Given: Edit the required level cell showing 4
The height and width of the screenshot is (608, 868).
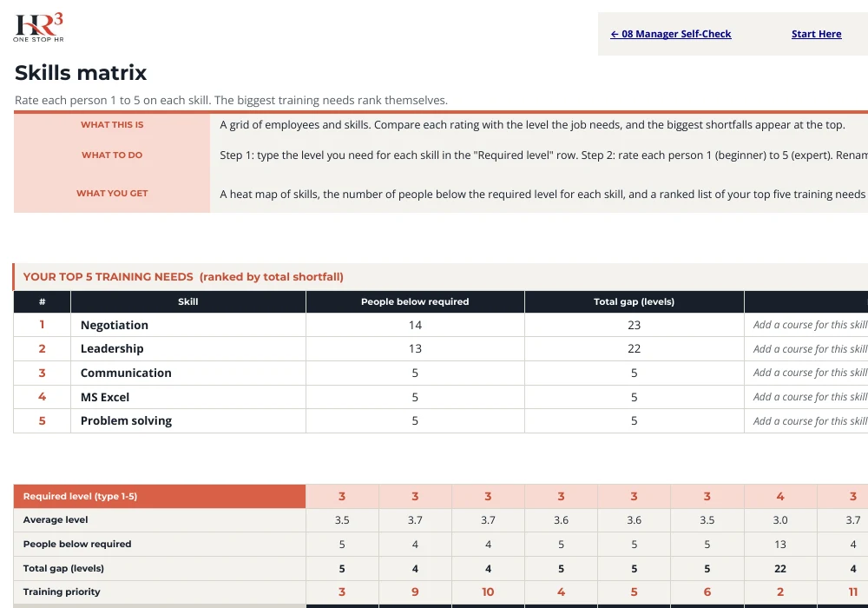Looking at the screenshot, I should click(x=780, y=496).
